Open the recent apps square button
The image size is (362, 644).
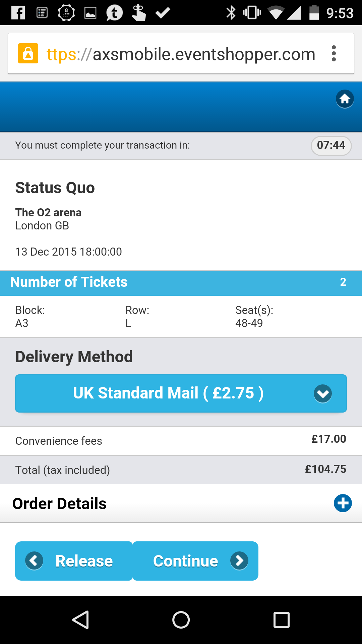coord(281,620)
